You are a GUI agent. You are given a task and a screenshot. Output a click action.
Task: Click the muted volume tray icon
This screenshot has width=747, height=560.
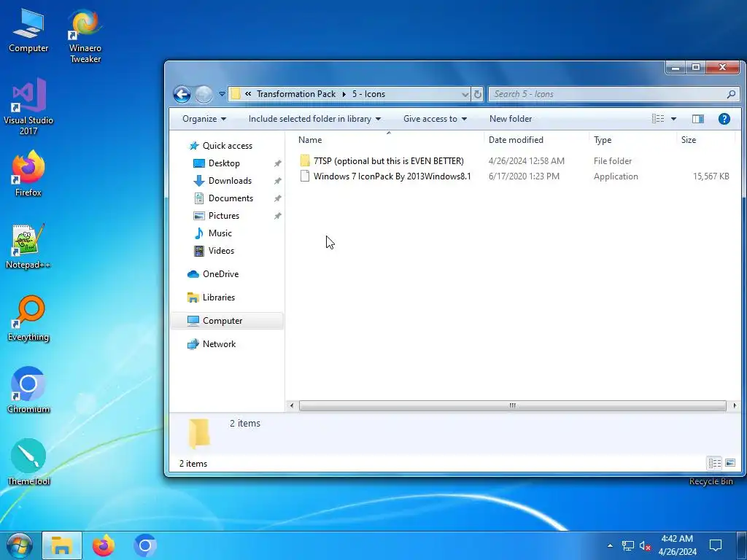(645, 545)
